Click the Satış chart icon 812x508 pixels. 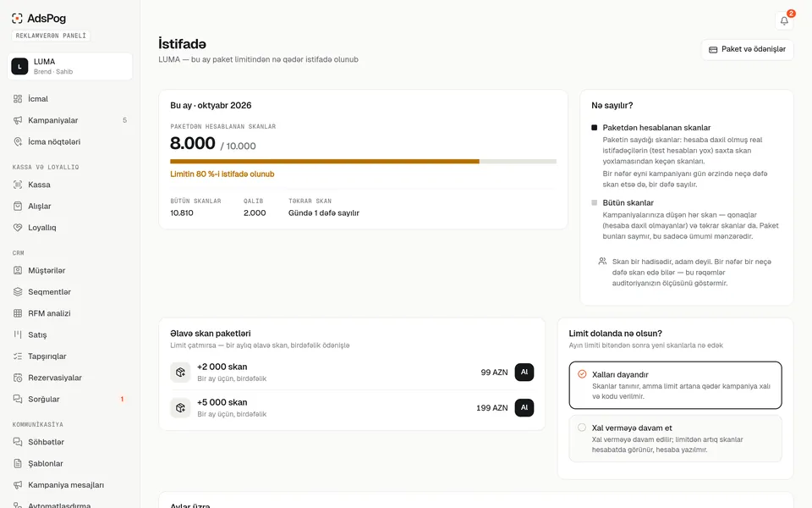coord(18,334)
